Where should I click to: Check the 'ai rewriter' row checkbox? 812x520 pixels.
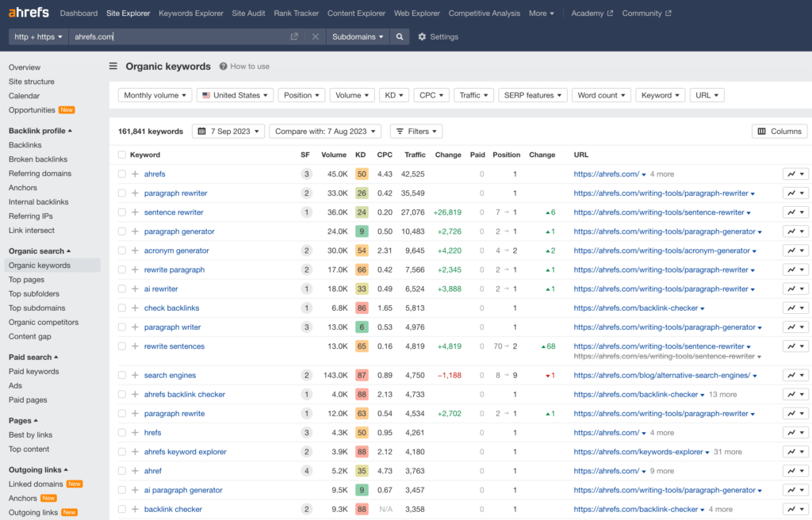[x=121, y=289]
